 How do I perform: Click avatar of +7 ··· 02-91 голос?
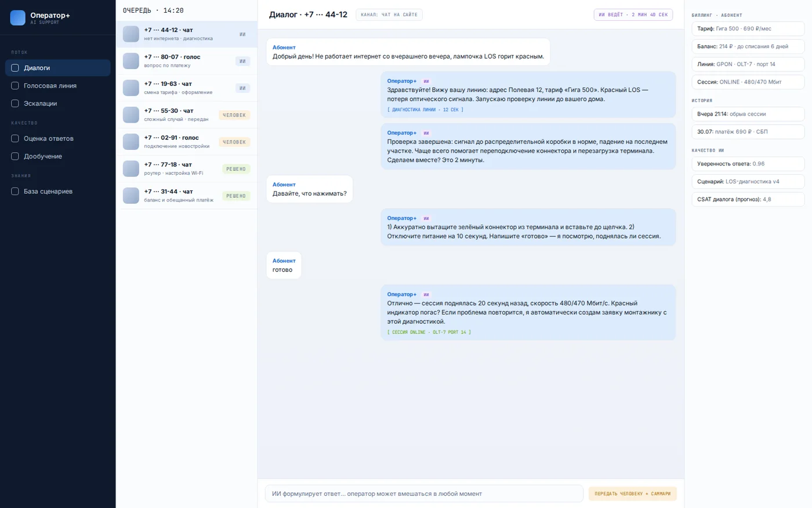(131, 142)
